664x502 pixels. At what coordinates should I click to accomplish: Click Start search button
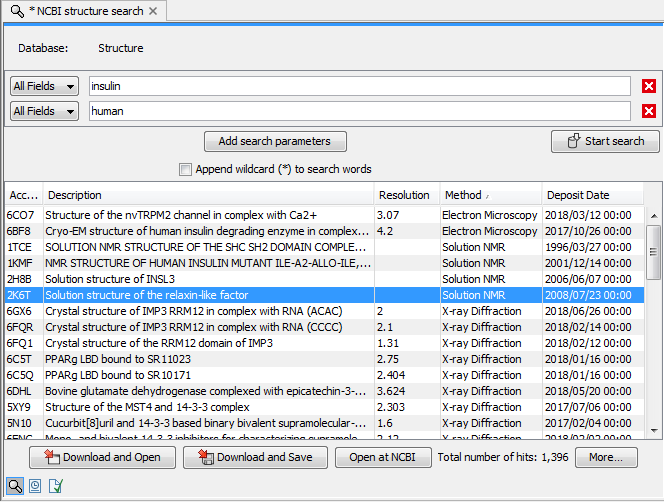(x=605, y=141)
